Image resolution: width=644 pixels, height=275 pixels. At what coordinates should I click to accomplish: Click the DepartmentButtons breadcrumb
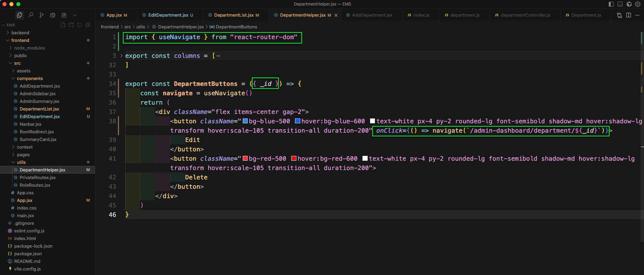point(236,27)
